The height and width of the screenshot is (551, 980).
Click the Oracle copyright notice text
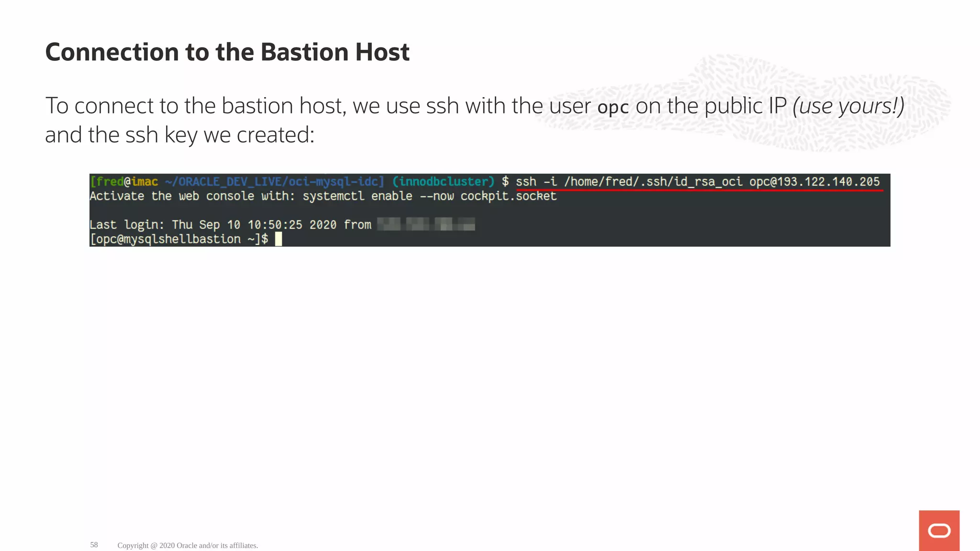[x=188, y=545]
